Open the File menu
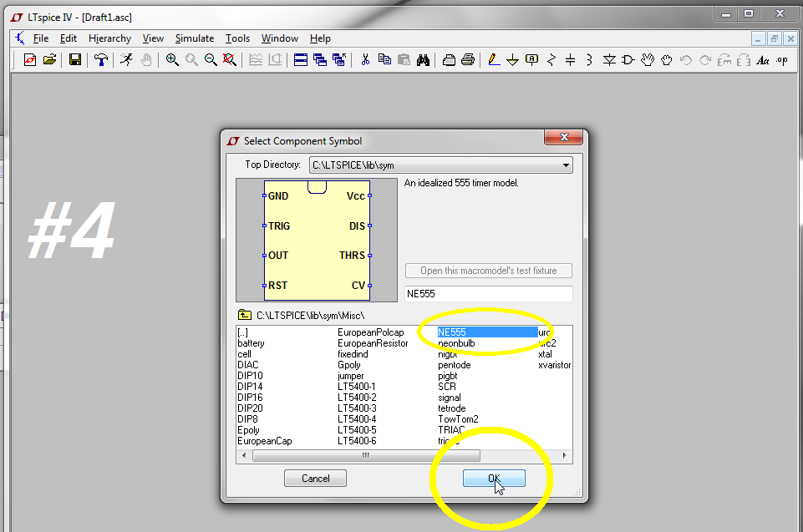Screen dimensions: 803x532 click(41, 38)
